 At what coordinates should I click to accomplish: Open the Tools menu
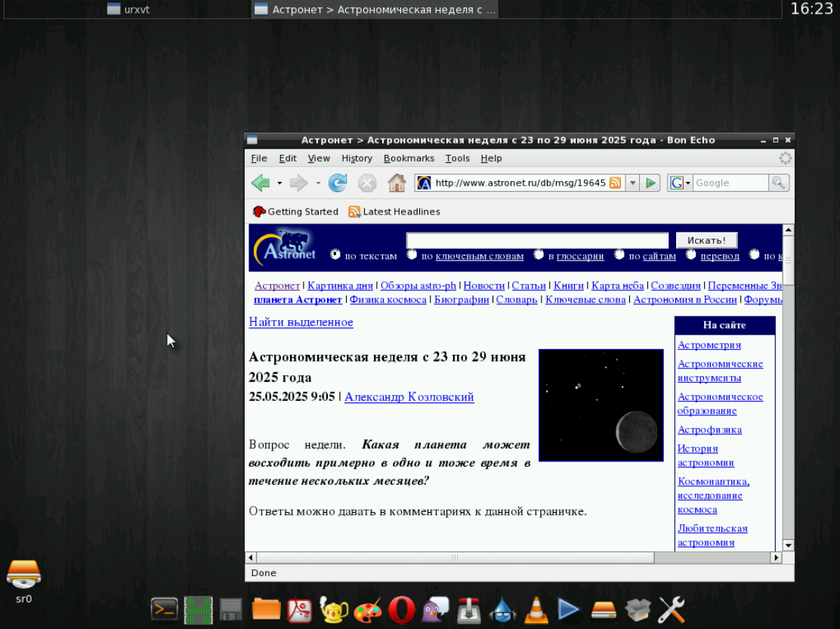[x=458, y=158]
